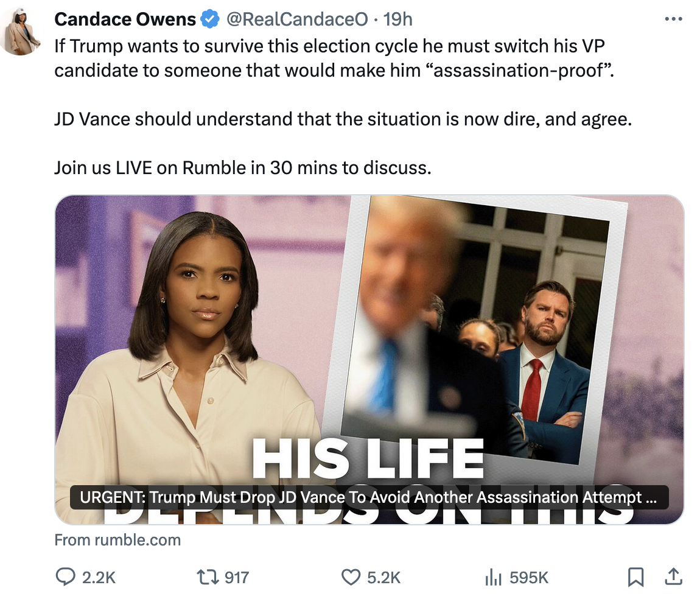
Task: Click the Candace Owens display name
Action: tap(125, 19)
